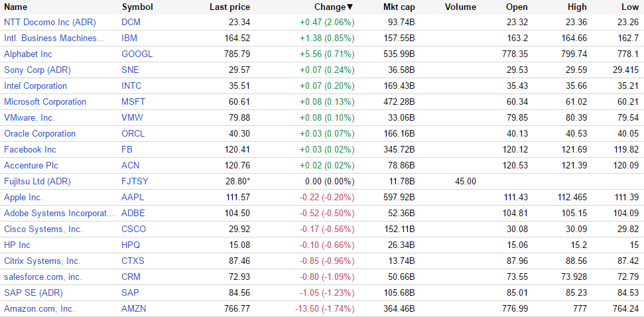
Task: Sort by Symbol column header
Action: click(x=137, y=7)
